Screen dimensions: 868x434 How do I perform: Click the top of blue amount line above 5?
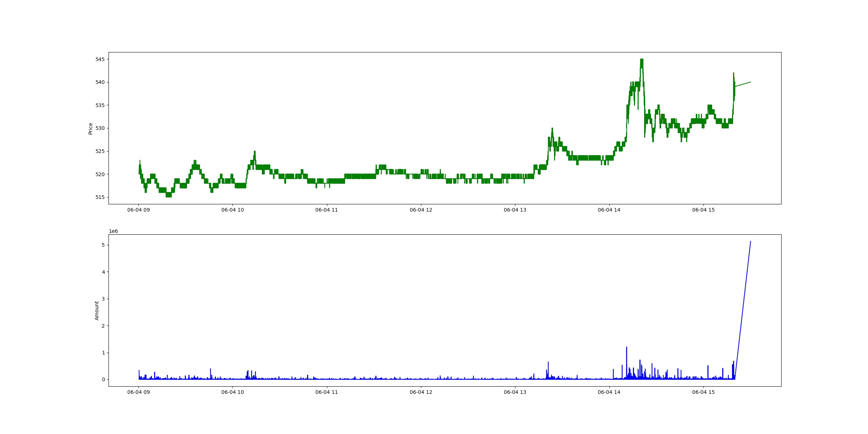[x=750, y=242]
